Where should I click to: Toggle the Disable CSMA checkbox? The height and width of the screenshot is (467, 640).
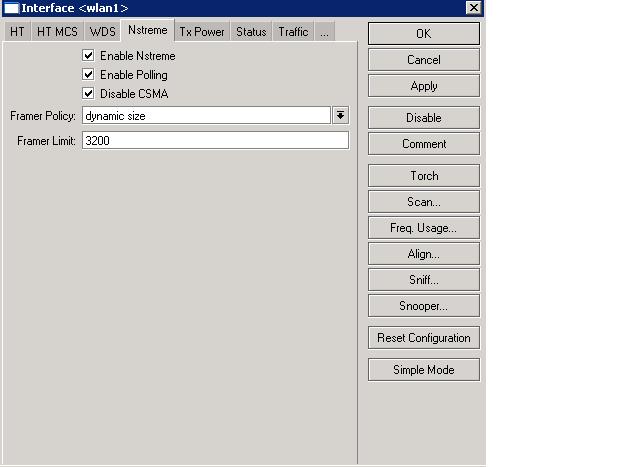(88, 93)
